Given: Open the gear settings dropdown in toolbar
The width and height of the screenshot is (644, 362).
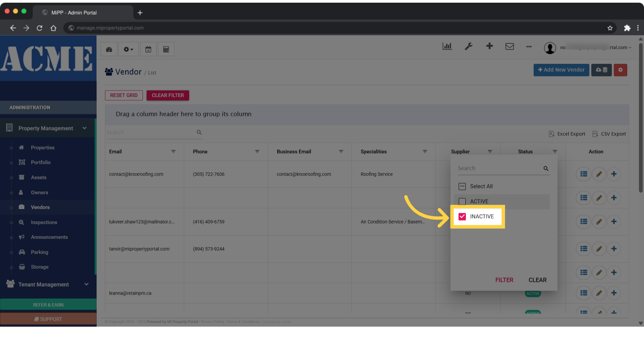Looking at the screenshot, I should 128,49.
